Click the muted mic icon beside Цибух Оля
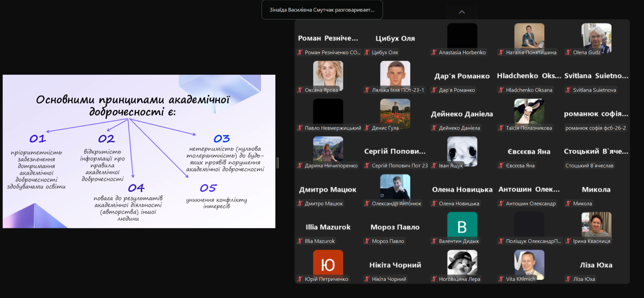The width and height of the screenshot is (644, 298). 367,52
